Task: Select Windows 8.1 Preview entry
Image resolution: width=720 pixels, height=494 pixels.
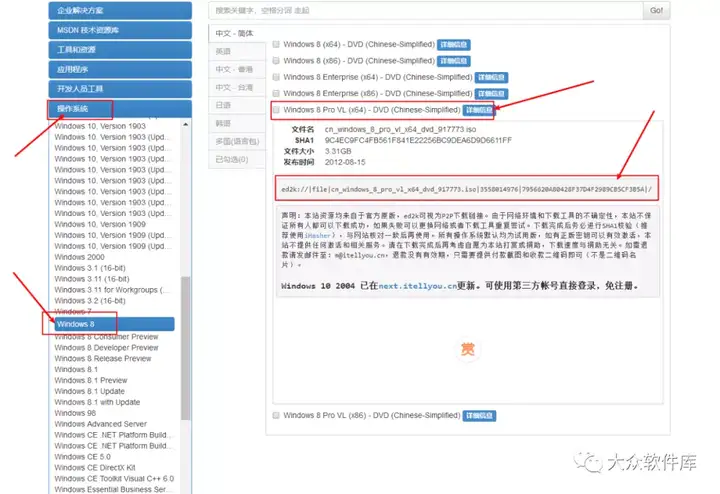Action: click(90, 381)
